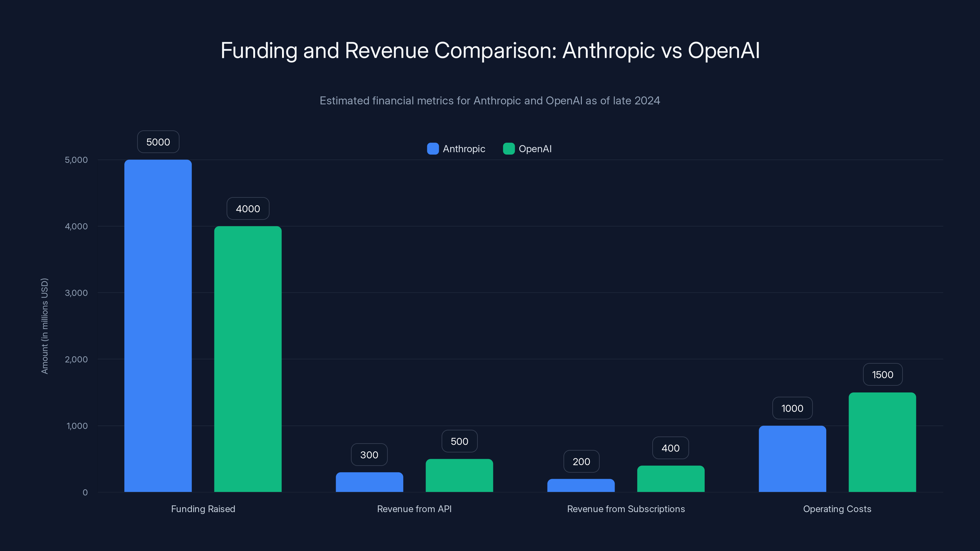This screenshot has width=980, height=551.
Task: Click the 300 label above Anthropic API bar
Action: coord(369,454)
